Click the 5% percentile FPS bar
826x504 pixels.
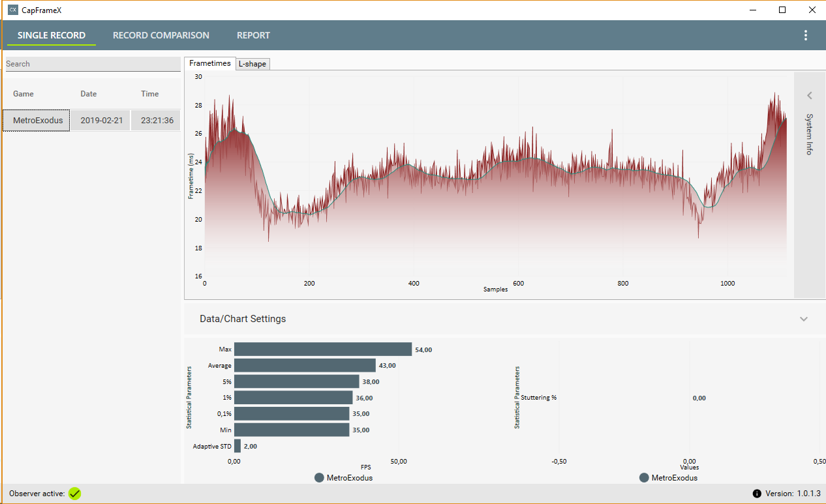(297, 381)
